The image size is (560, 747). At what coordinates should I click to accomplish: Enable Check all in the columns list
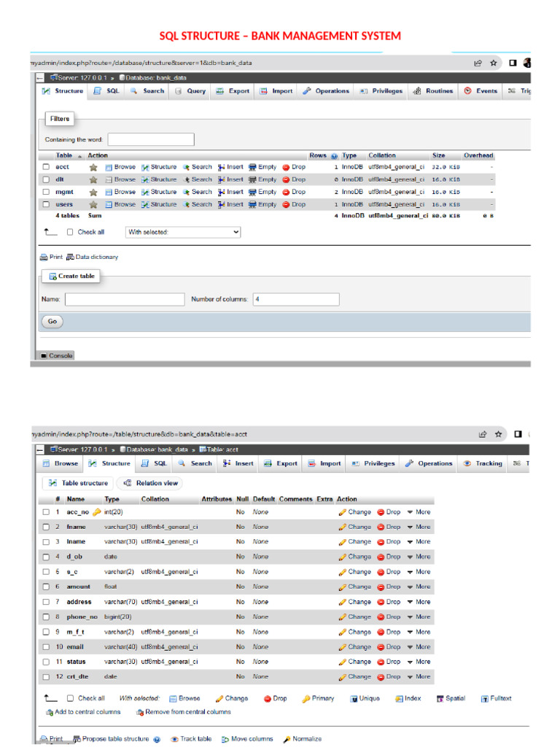[70, 698]
